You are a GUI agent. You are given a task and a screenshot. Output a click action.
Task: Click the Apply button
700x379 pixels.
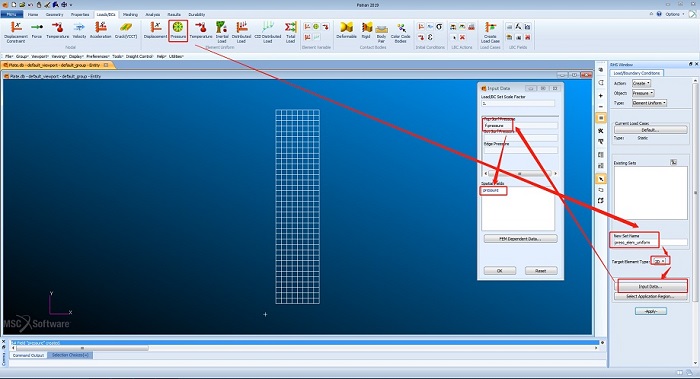(651, 311)
